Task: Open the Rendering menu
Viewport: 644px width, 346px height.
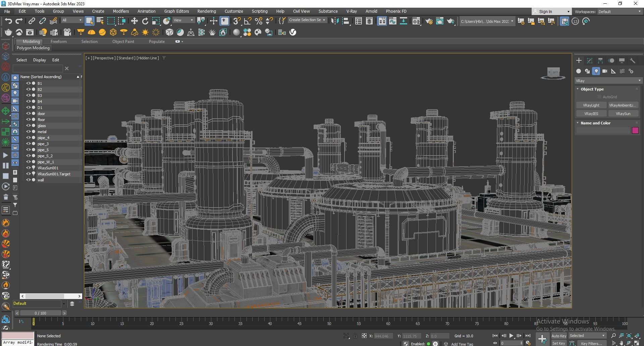Action: point(207,11)
